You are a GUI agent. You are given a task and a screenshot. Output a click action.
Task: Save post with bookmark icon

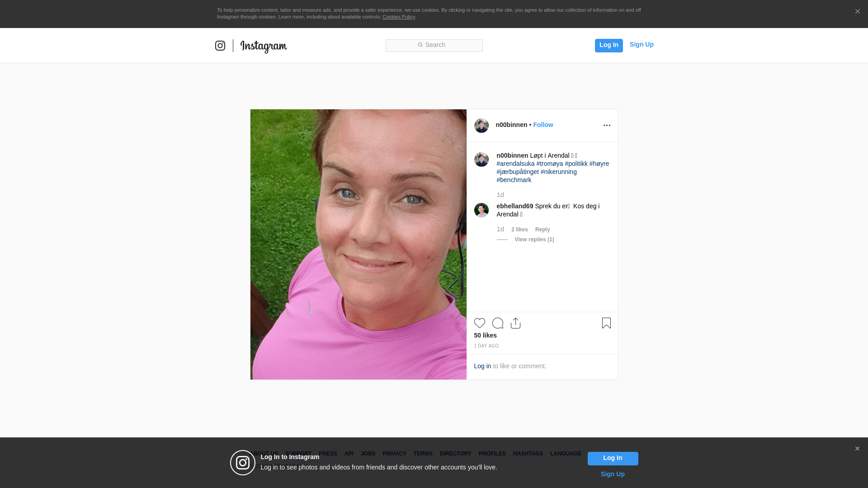[x=606, y=323]
